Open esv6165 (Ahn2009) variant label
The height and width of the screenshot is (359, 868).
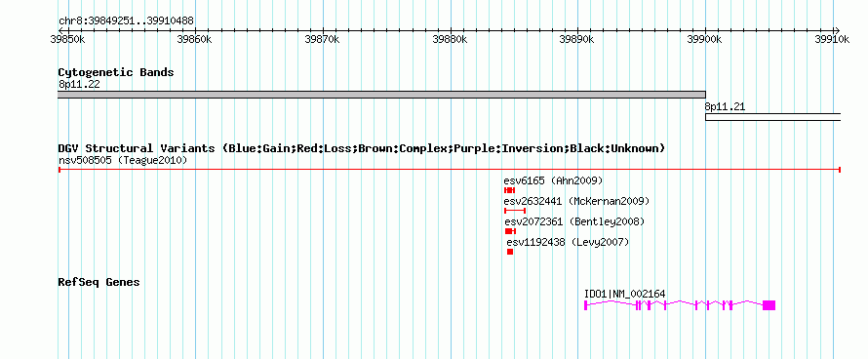tap(553, 180)
